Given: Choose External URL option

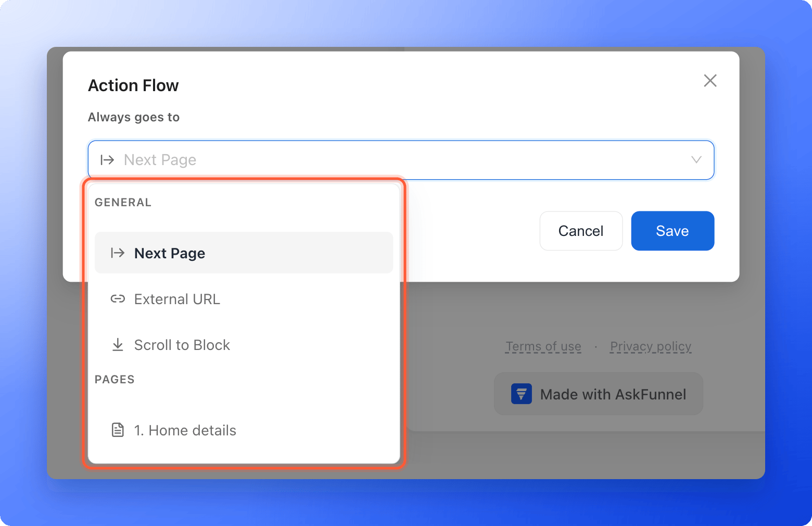Looking at the screenshot, I should coord(244,299).
